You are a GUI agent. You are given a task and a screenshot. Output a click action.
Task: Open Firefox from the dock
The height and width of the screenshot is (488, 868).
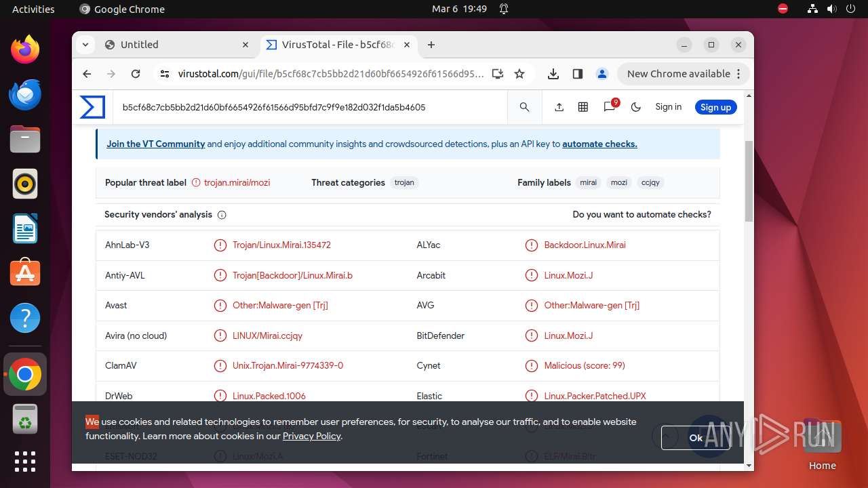point(25,49)
